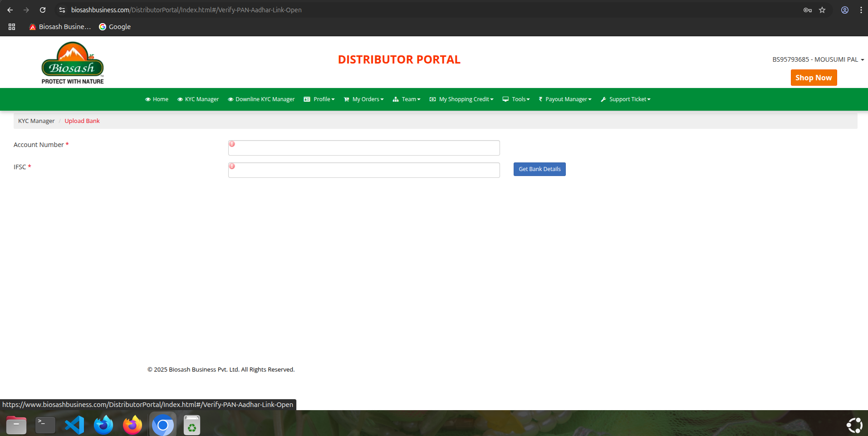Viewport: 868px width, 436px height.
Task: Open Downline KYC Manager menu item
Action: [x=261, y=99]
